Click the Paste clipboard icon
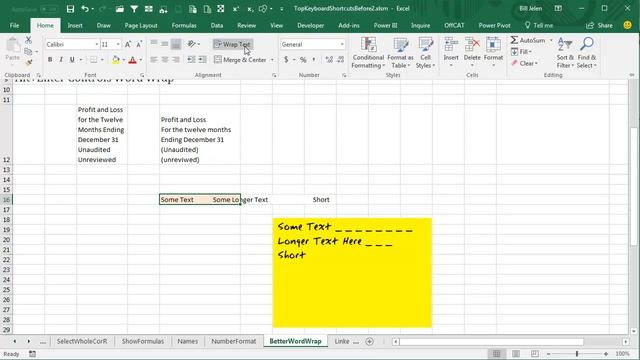This screenshot has height=360, width=640. (13, 45)
